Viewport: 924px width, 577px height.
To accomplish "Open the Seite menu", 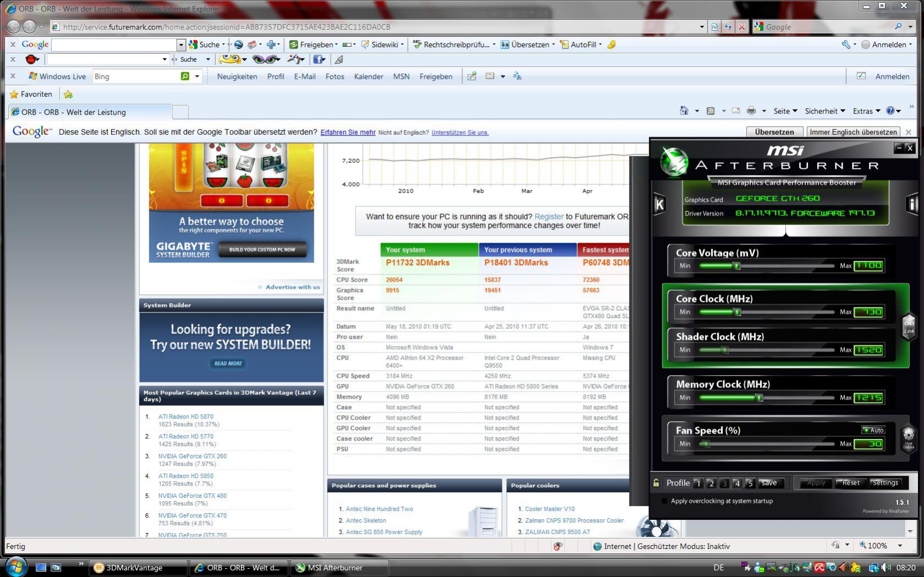I will tap(785, 111).
